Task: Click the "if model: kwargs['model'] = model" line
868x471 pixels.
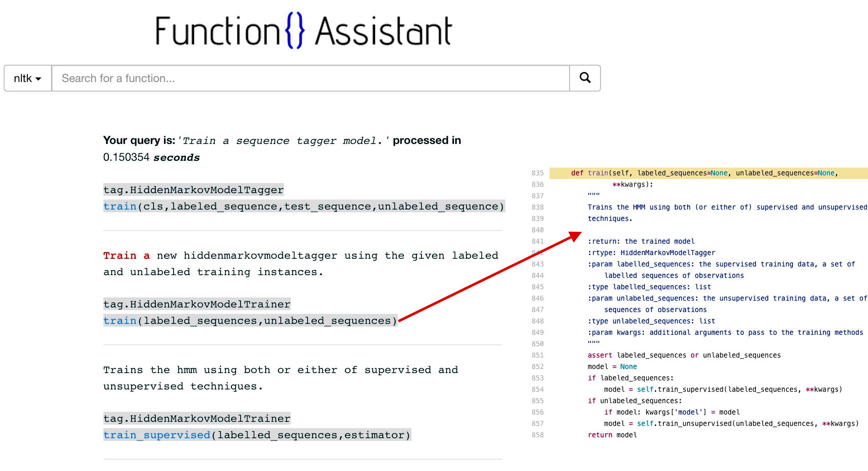Action: (x=672, y=412)
